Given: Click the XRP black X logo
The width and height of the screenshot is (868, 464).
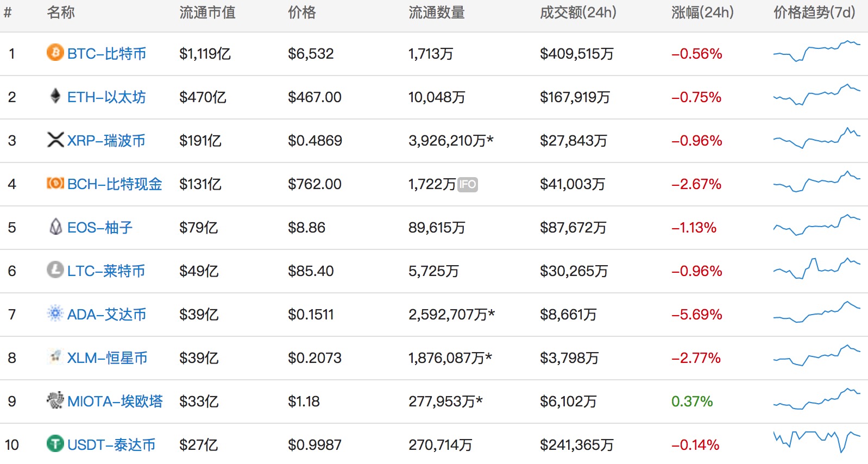Looking at the screenshot, I should pyautogui.click(x=55, y=140).
